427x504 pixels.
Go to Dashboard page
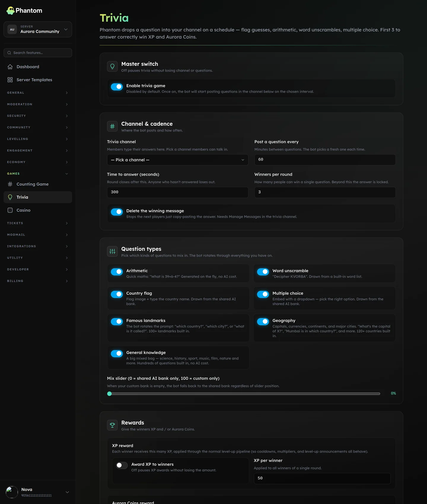click(38, 67)
